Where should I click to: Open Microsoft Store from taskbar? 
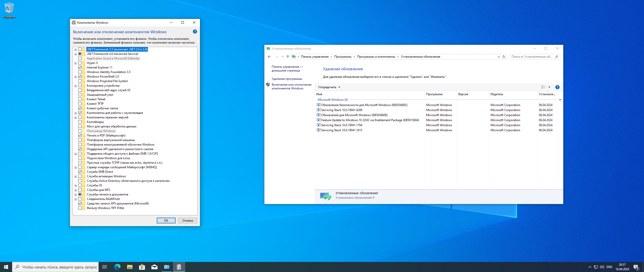tap(142, 267)
